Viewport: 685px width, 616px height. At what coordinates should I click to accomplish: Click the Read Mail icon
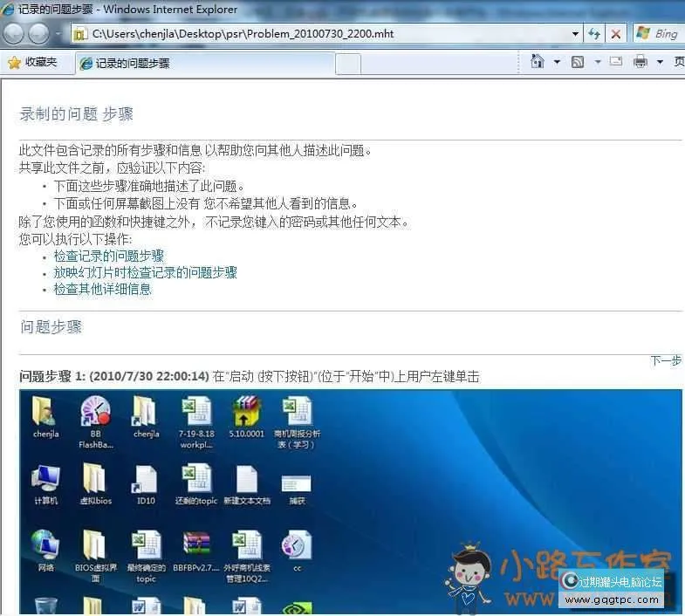point(616,62)
